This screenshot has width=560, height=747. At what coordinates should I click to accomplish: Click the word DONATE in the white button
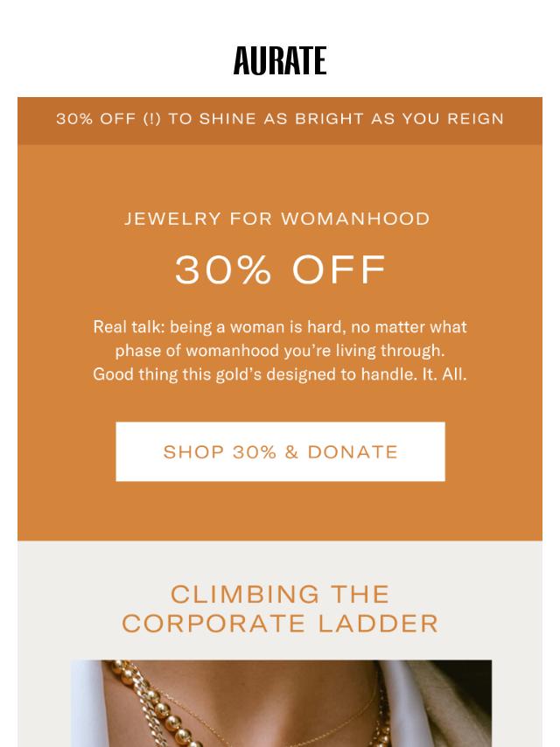pos(353,452)
